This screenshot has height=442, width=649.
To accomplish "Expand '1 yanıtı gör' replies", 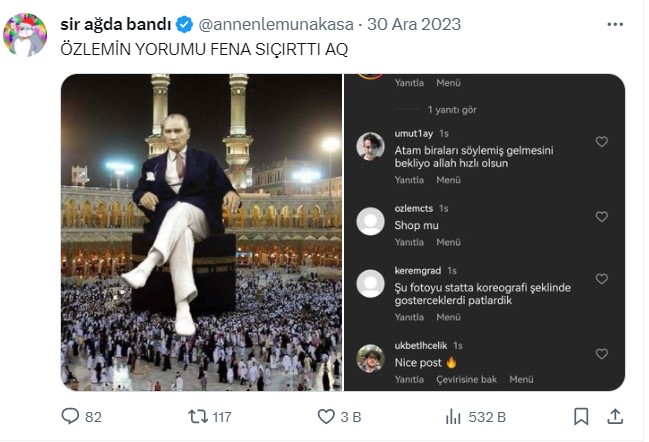I will pos(452,108).
